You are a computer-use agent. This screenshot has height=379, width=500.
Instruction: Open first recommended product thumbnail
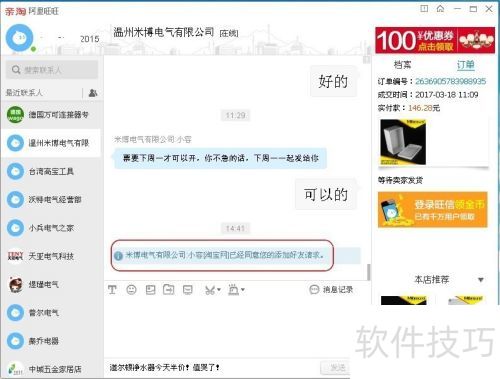(x=404, y=300)
